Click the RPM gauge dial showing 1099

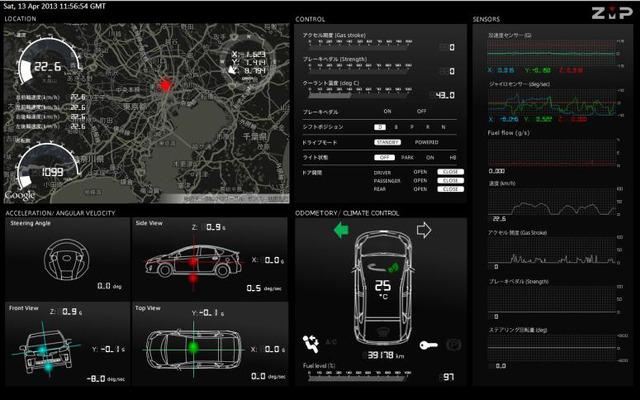[48, 167]
